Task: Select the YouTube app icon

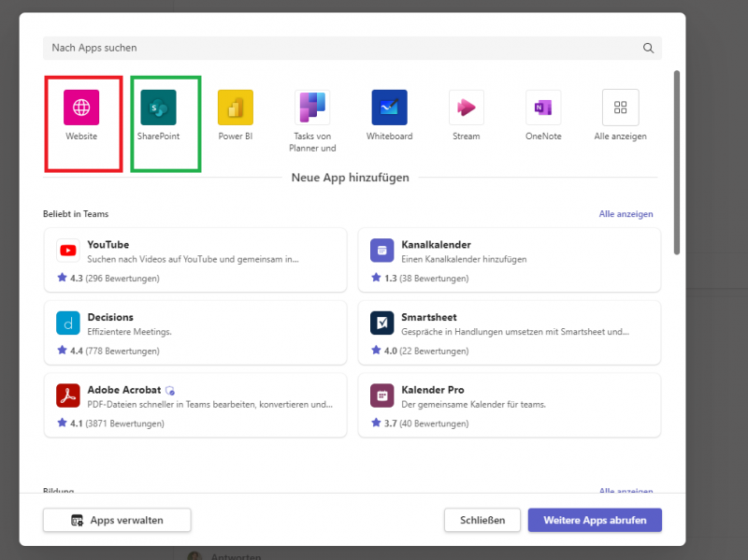Action: (x=67, y=250)
